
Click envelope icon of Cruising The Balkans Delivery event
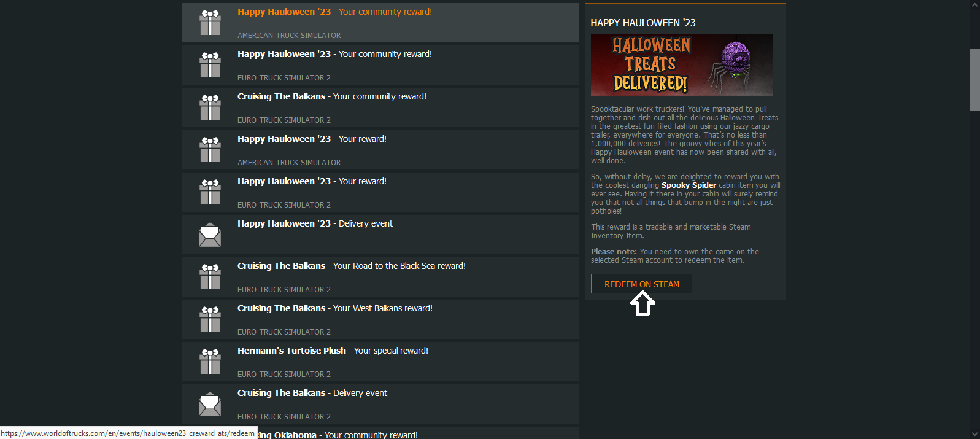pos(210,404)
